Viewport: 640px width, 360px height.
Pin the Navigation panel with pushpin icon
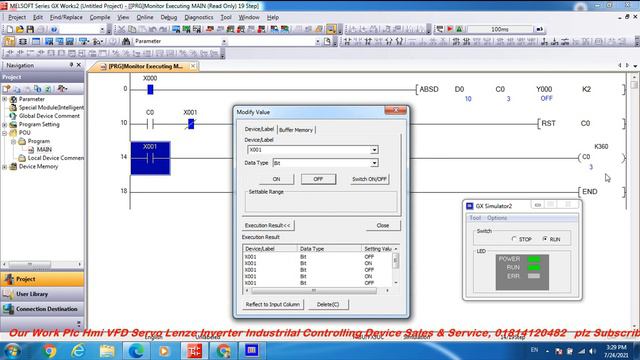click(71, 65)
